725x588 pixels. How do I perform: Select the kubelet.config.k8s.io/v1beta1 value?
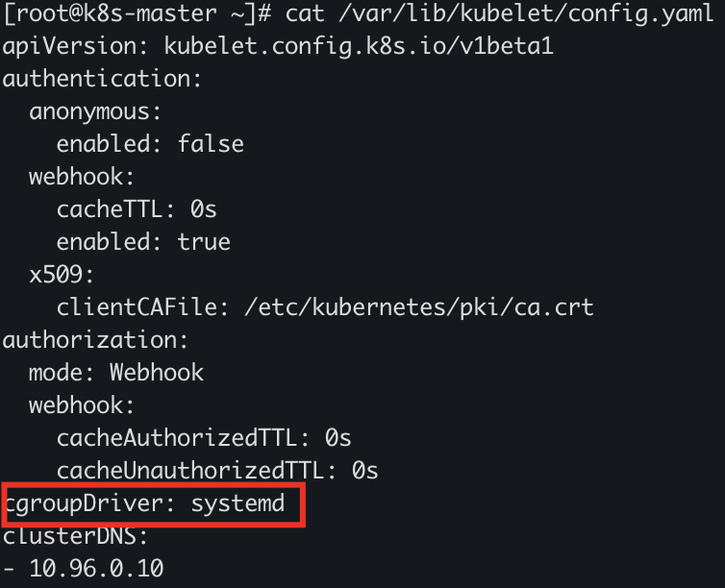[359, 46]
